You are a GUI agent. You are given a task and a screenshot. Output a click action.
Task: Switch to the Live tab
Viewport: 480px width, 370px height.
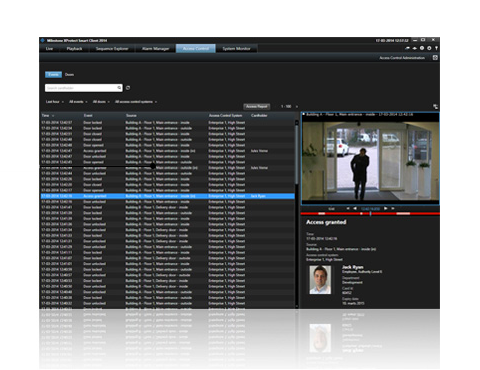pyautogui.click(x=49, y=49)
